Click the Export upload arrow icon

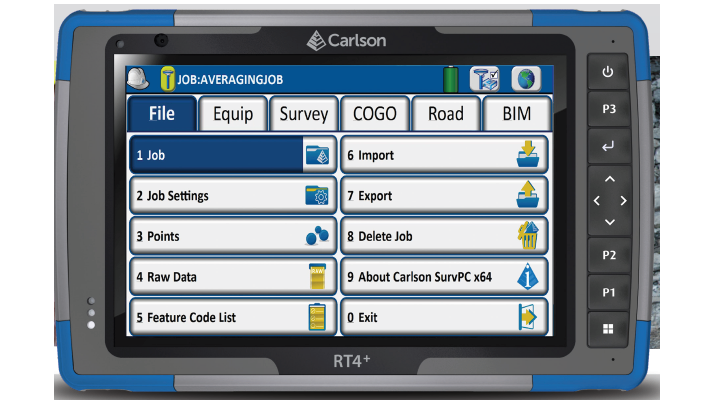(x=528, y=195)
